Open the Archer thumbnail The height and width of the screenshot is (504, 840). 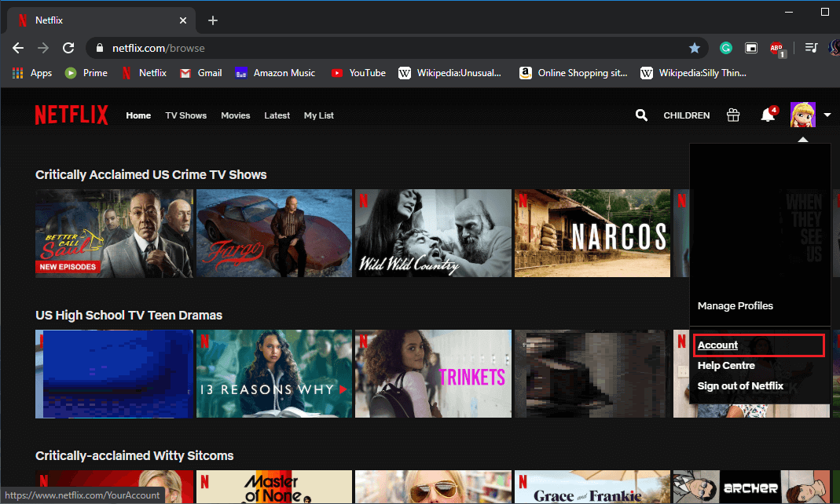tap(751, 487)
